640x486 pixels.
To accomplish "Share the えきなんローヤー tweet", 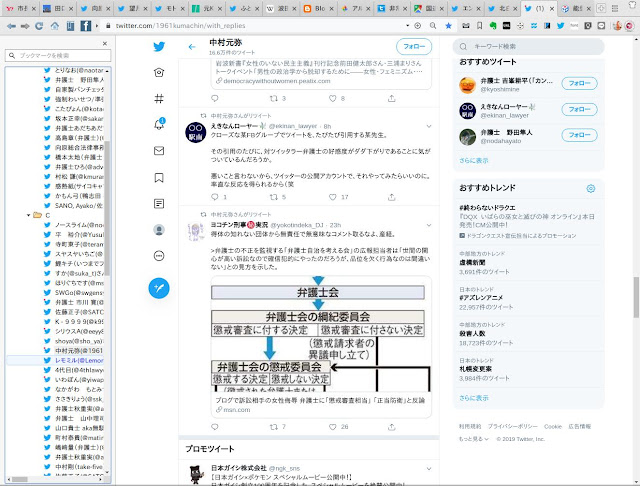I will point(391,197).
